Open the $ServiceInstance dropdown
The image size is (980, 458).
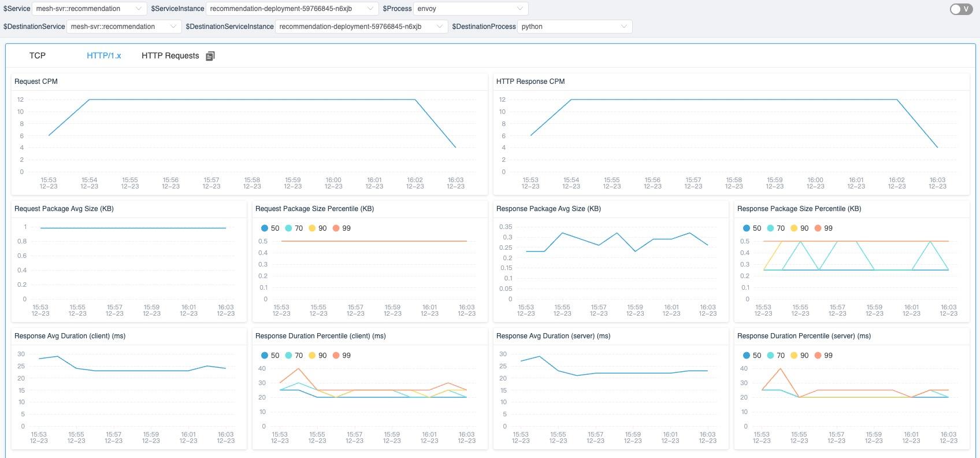coord(292,9)
